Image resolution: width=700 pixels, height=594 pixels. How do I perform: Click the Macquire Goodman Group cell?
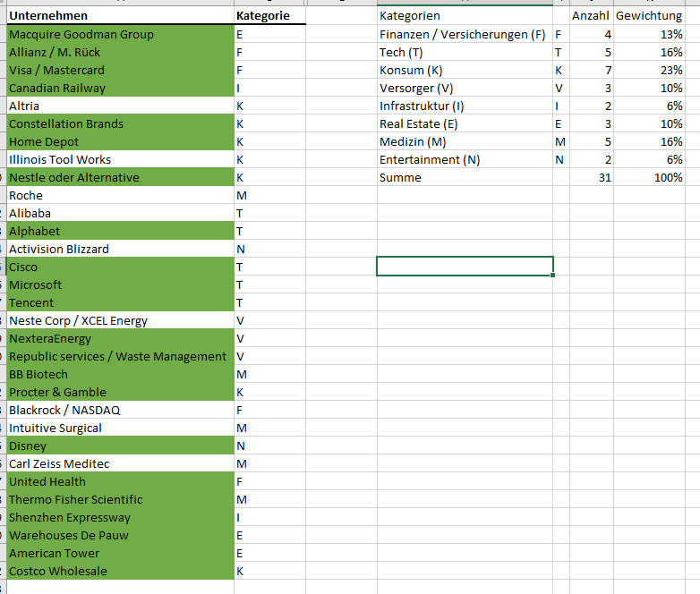click(x=121, y=34)
